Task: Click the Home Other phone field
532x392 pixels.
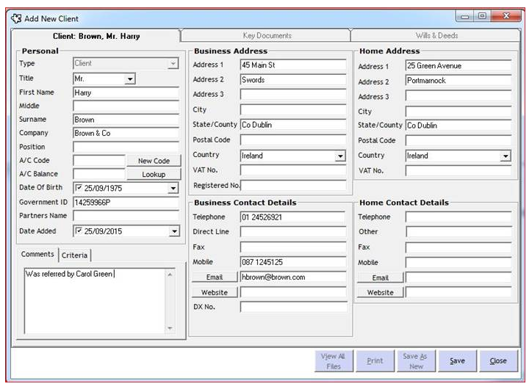Action: coord(459,232)
